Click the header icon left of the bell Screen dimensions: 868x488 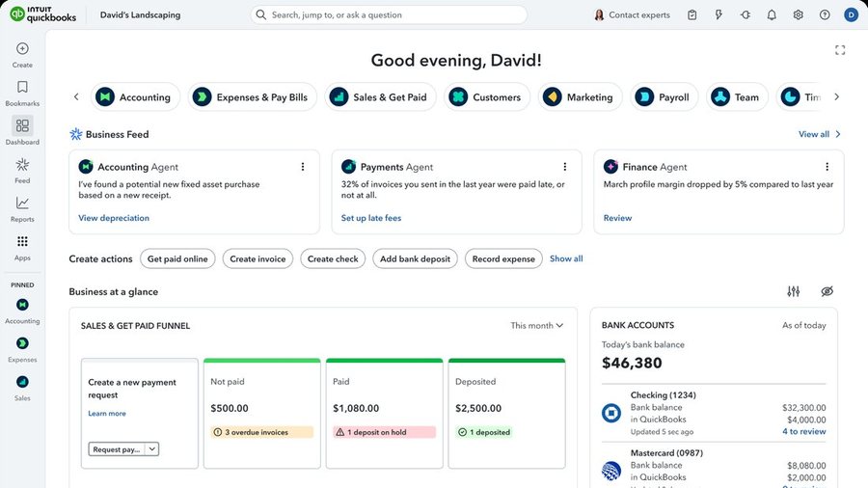click(x=746, y=14)
